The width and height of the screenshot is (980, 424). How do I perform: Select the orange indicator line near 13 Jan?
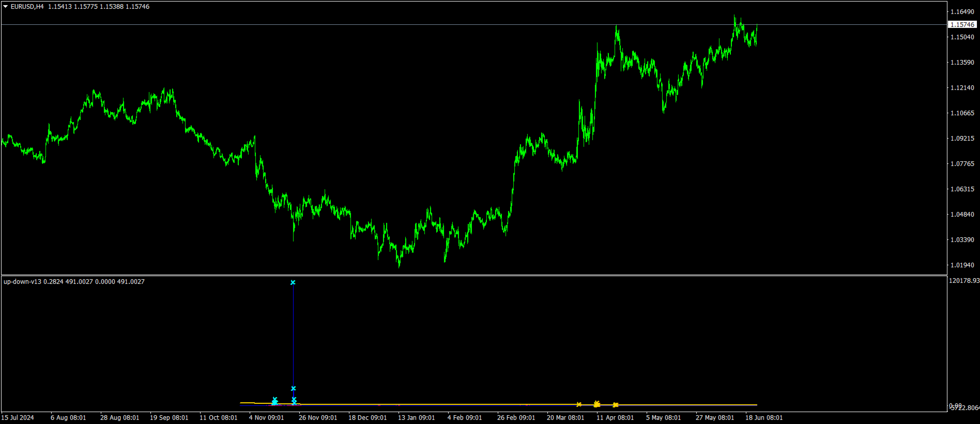point(416,404)
